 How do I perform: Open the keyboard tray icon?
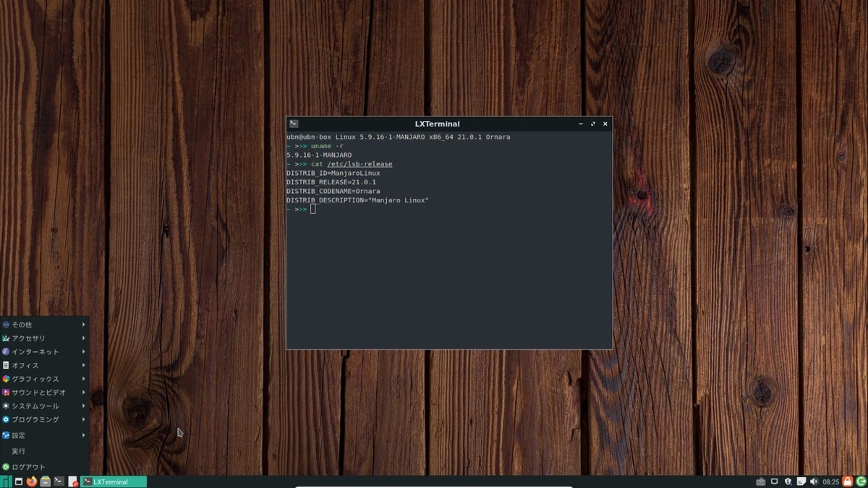click(760, 481)
